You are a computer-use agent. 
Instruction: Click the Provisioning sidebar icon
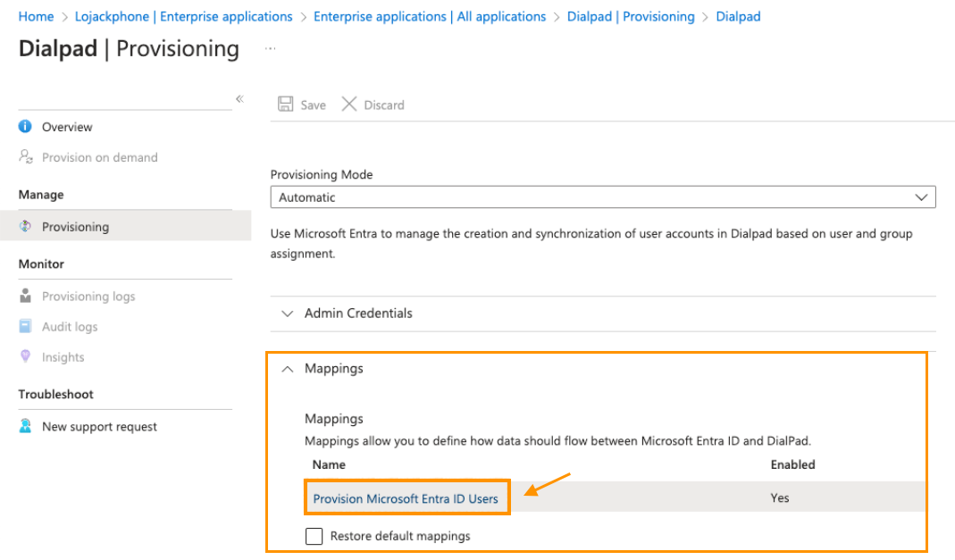25,227
